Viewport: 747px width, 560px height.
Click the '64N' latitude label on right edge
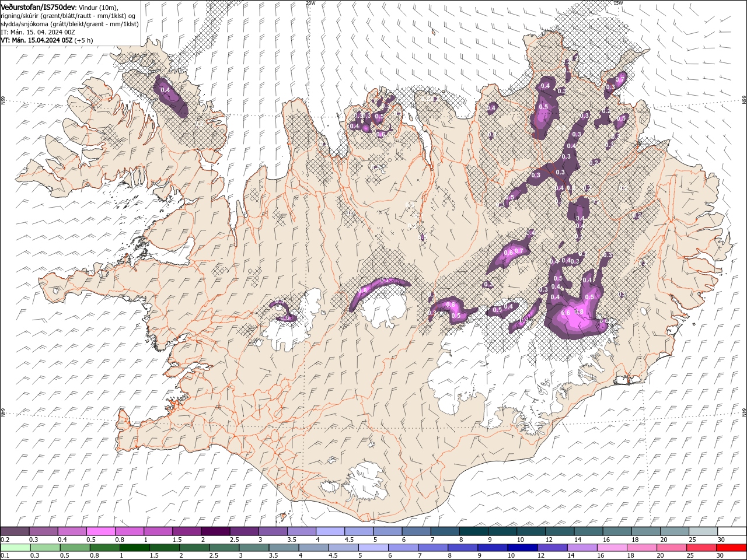click(x=744, y=412)
